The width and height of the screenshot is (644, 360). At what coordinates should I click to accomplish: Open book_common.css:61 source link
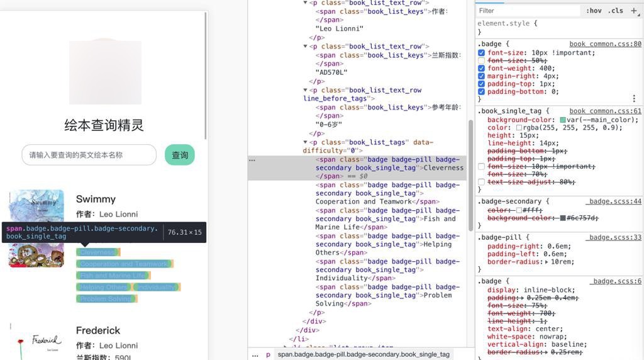click(x=605, y=111)
